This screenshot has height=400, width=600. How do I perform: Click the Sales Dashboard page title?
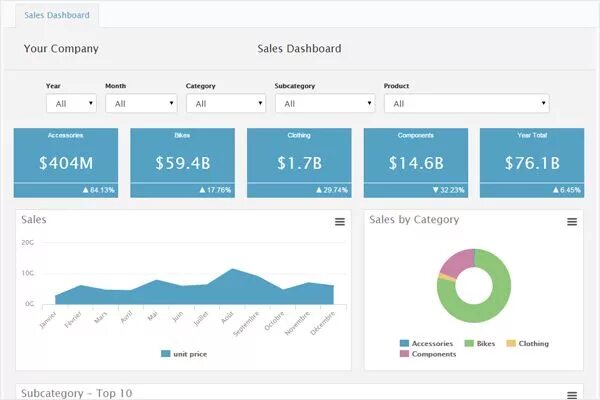[x=299, y=49]
